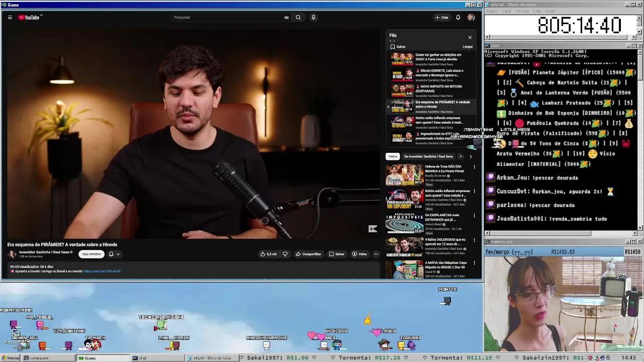Open more actions ellipsis under video
Screen dimensions: 644x362
[376, 254]
